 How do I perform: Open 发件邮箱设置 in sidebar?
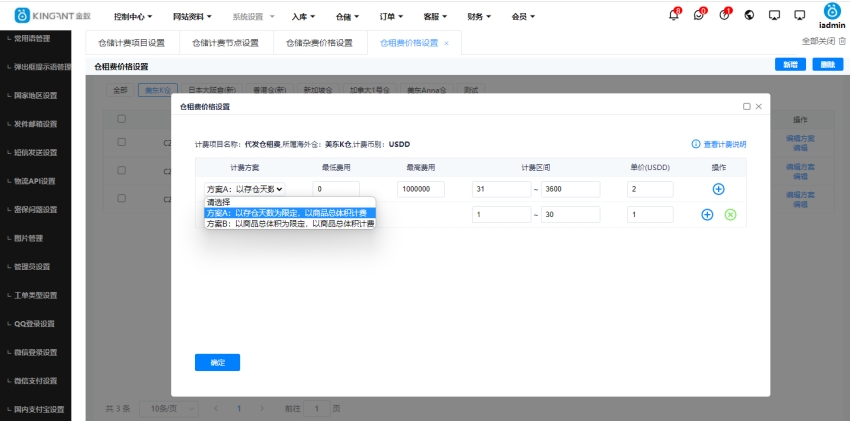tap(35, 124)
